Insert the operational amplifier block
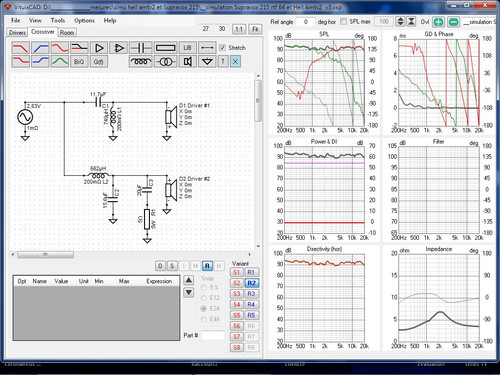The image size is (500, 375). (x=119, y=48)
